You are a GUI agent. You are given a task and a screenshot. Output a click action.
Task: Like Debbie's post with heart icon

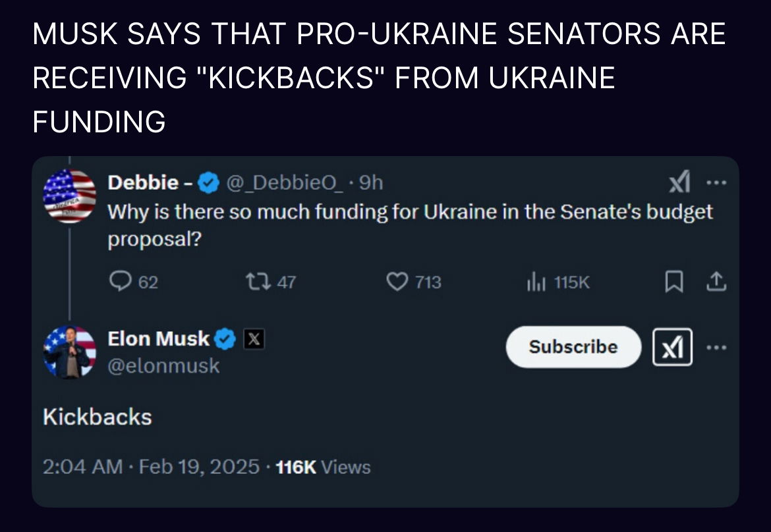[397, 282]
